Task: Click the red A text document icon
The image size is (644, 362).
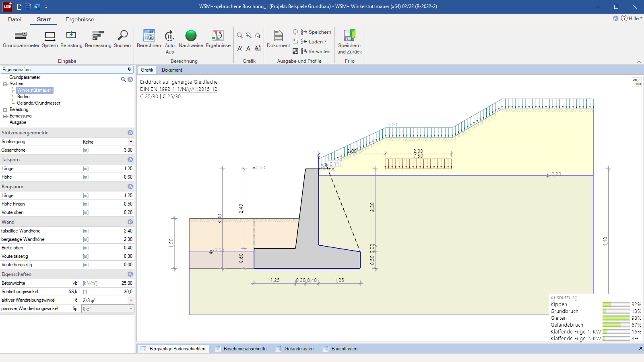Action: pos(258,48)
